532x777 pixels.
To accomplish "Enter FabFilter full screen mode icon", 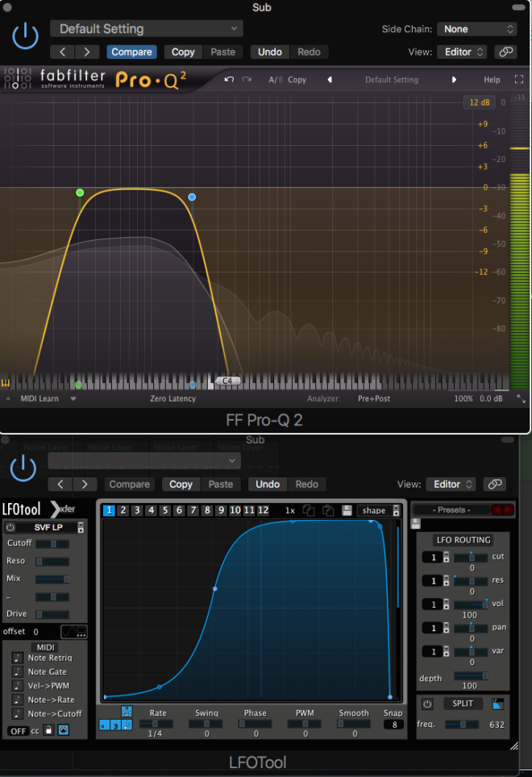I will pos(518,79).
